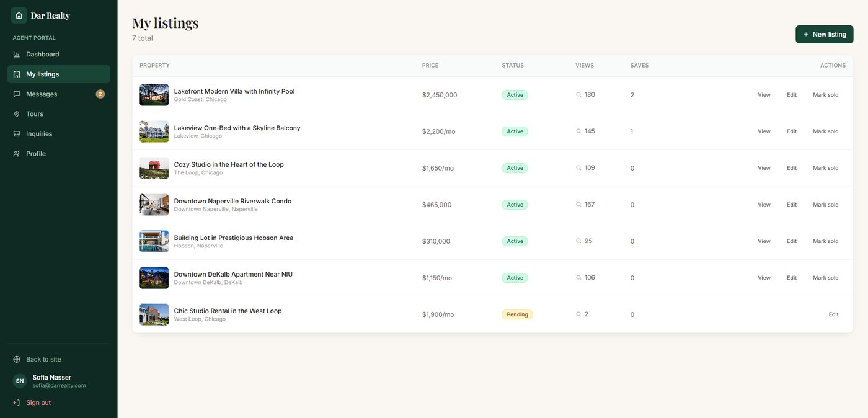View the Cozy Studio Loop listing

click(x=764, y=168)
